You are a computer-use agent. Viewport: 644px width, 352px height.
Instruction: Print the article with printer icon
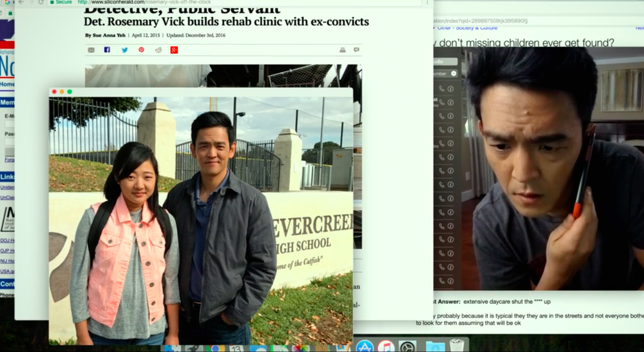pos(343,50)
